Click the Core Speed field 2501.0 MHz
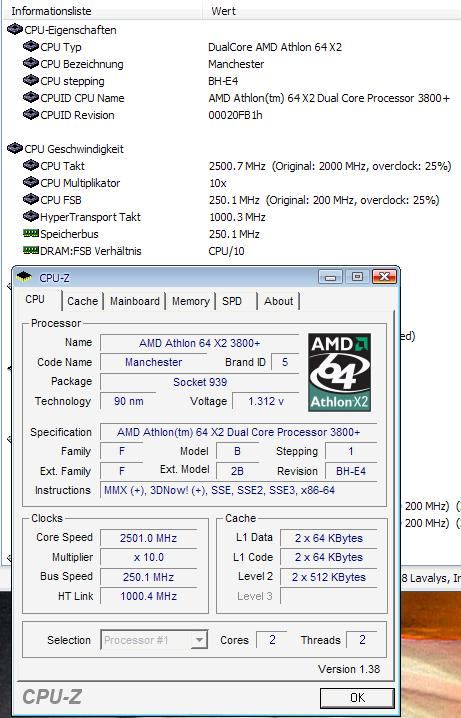The image size is (461, 718). pos(148,538)
